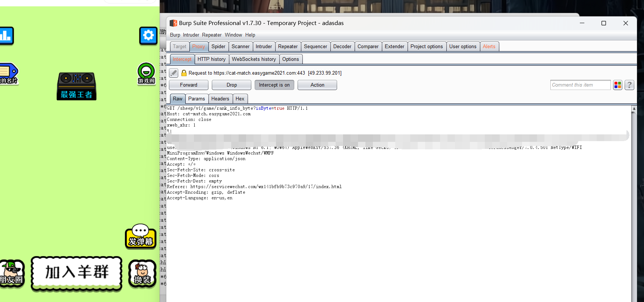Select the Headers view tab
Image resolution: width=644 pixels, height=302 pixels.
tap(220, 99)
